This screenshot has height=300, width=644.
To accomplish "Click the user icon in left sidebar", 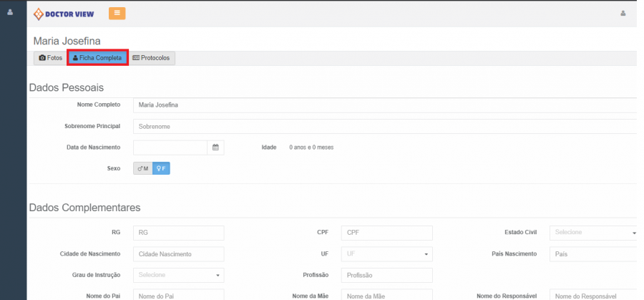I will point(10,12).
